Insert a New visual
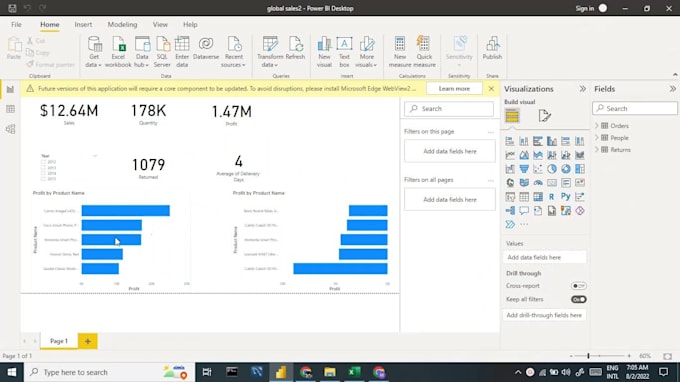 click(324, 52)
